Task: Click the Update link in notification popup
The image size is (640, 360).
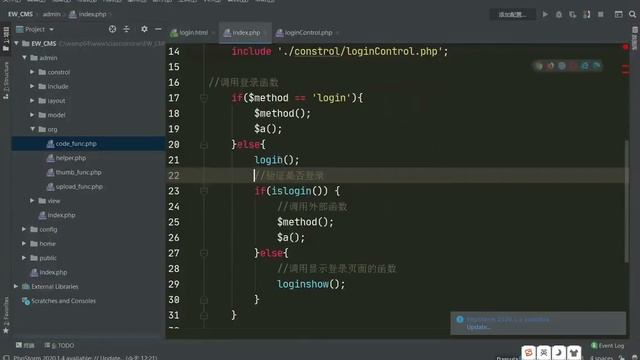Action: (x=478, y=327)
